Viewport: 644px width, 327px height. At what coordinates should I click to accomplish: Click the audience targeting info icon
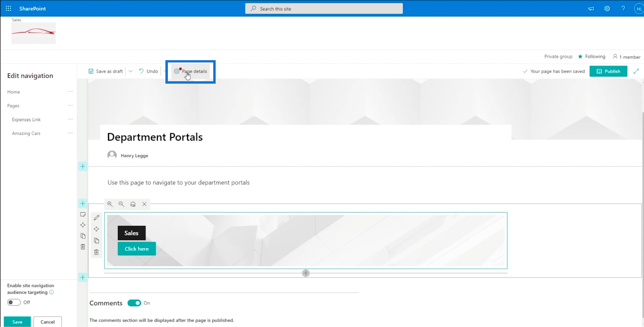[52, 292]
